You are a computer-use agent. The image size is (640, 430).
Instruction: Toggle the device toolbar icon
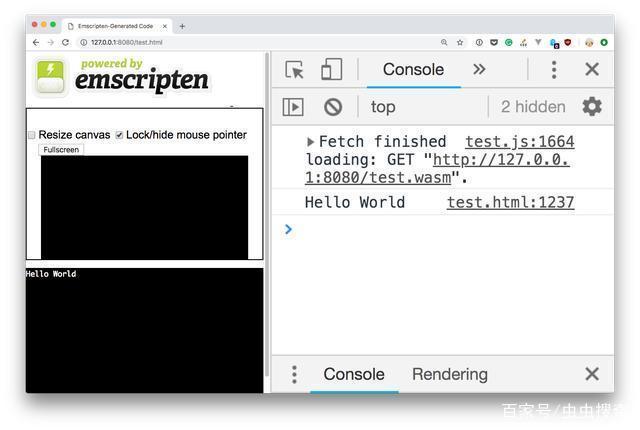click(331, 69)
